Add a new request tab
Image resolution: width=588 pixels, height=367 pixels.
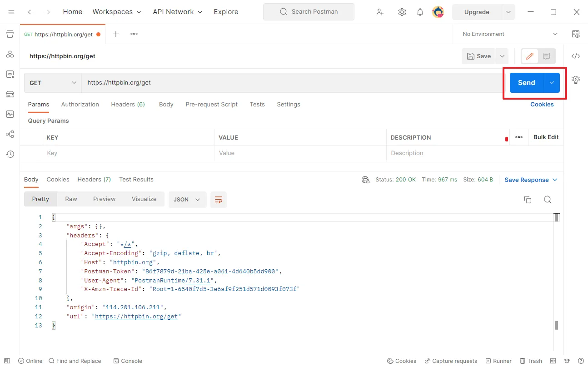(116, 34)
